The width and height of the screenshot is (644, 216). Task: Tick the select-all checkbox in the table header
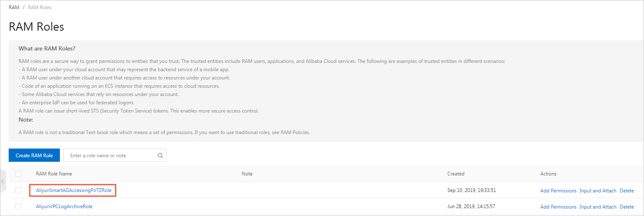[18, 174]
